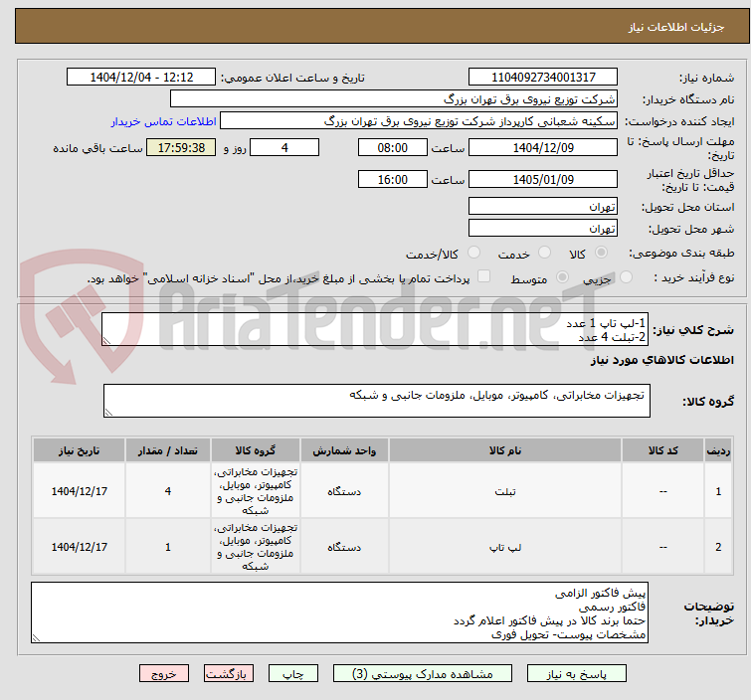Image resolution: width=751 pixels, height=700 pixels.
Task: Click date 1404/12/17 in the لپ تاپ row
Action: pyautogui.click(x=79, y=547)
